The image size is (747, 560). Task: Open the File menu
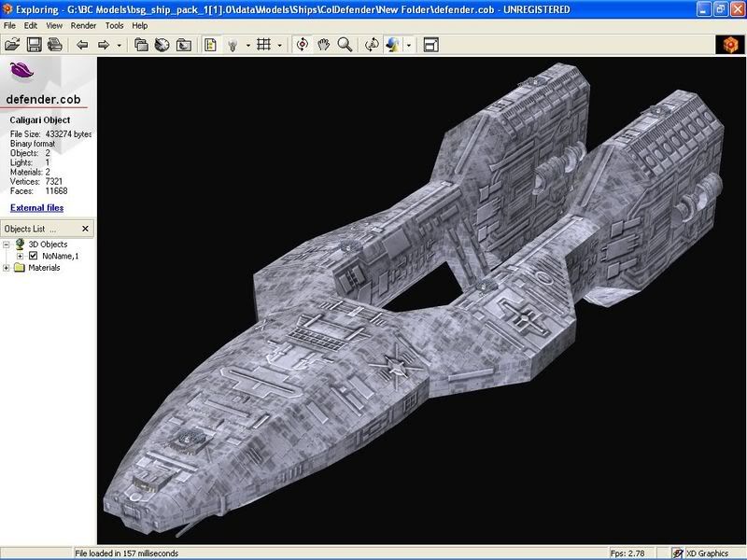pos(9,26)
